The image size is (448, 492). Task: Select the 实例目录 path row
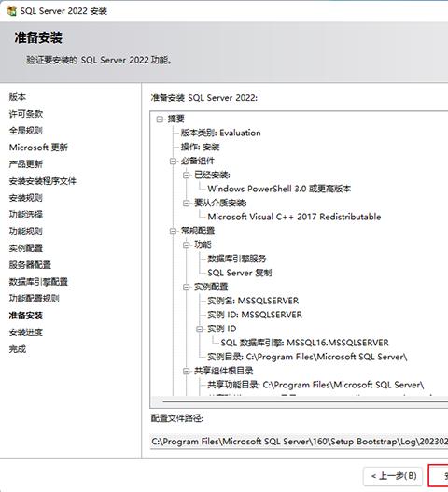click(307, 357)
